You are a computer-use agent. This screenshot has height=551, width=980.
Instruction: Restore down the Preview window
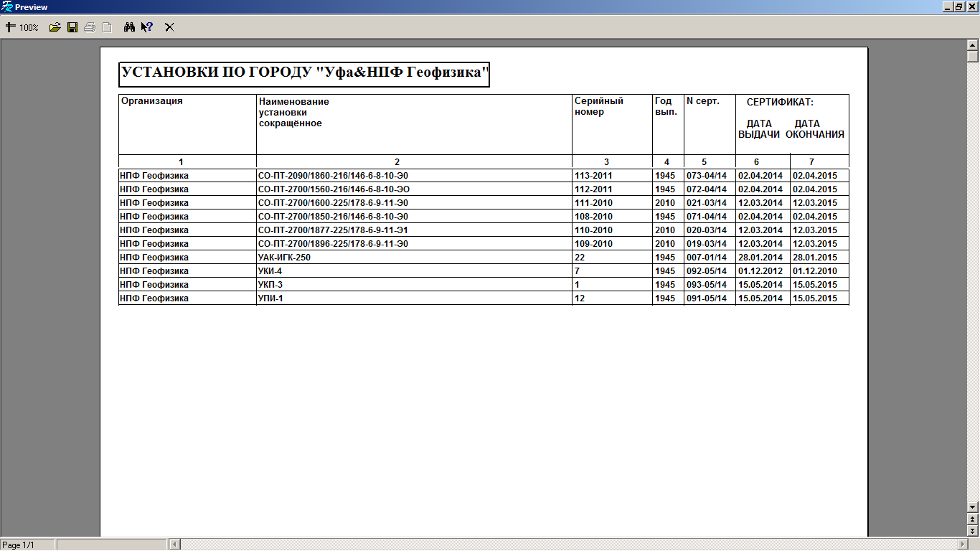pos(958,6)
